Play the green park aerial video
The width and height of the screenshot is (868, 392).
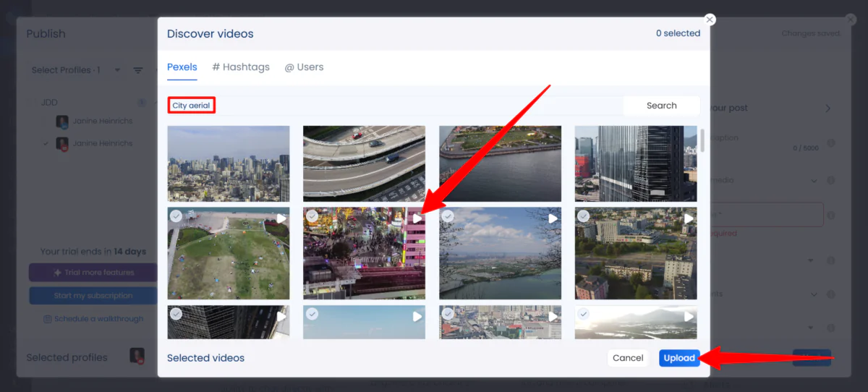[281, 218]
